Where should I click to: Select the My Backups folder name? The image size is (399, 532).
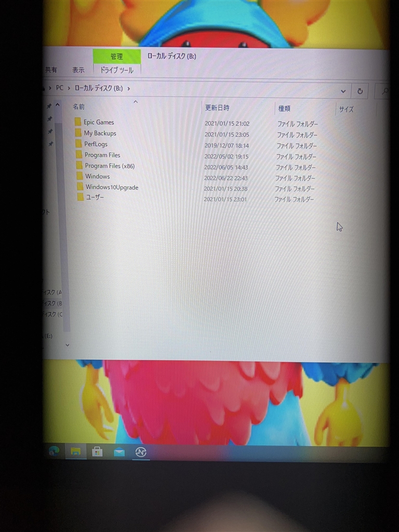[x=100, y=133]
